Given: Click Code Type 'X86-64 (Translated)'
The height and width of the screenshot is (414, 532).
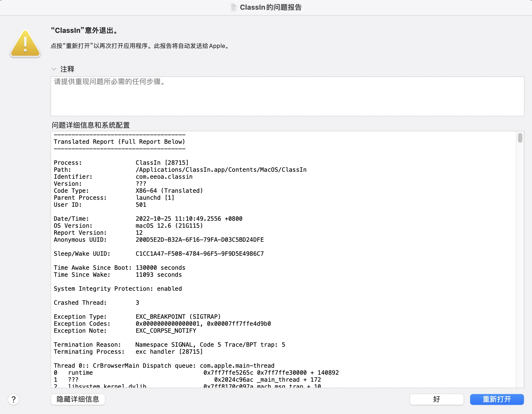Looking at the screenshot, I should tap(169, 191).
